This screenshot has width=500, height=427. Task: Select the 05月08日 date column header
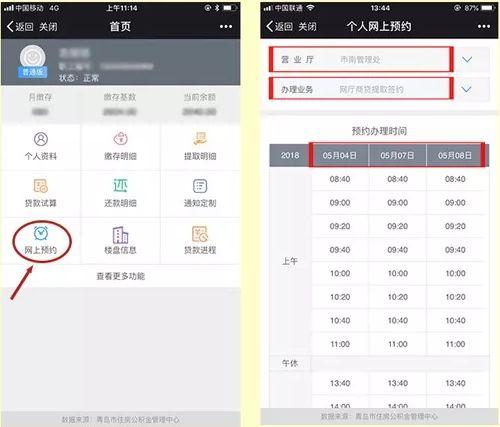(455, 155)
